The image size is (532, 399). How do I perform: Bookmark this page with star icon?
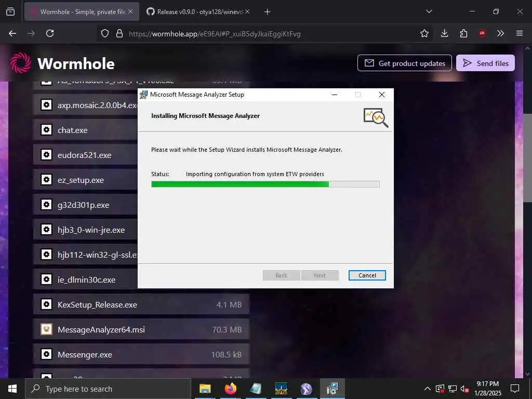click(424, 33)
